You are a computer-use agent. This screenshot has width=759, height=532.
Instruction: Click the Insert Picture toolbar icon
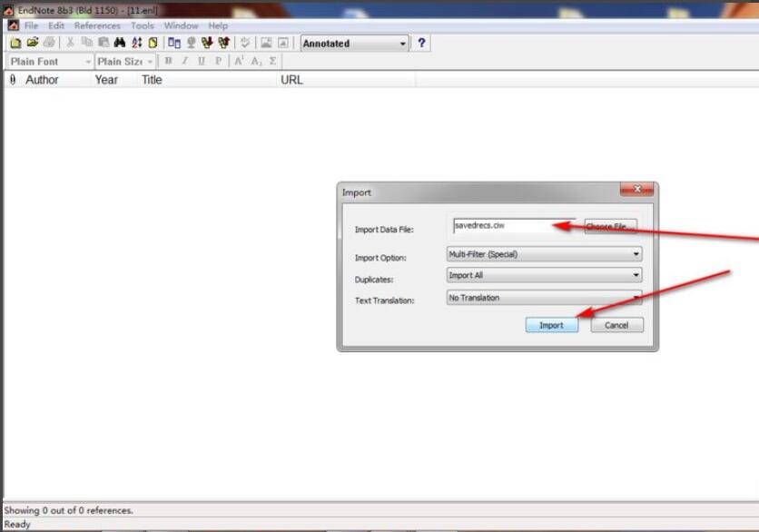coord(266,43)
